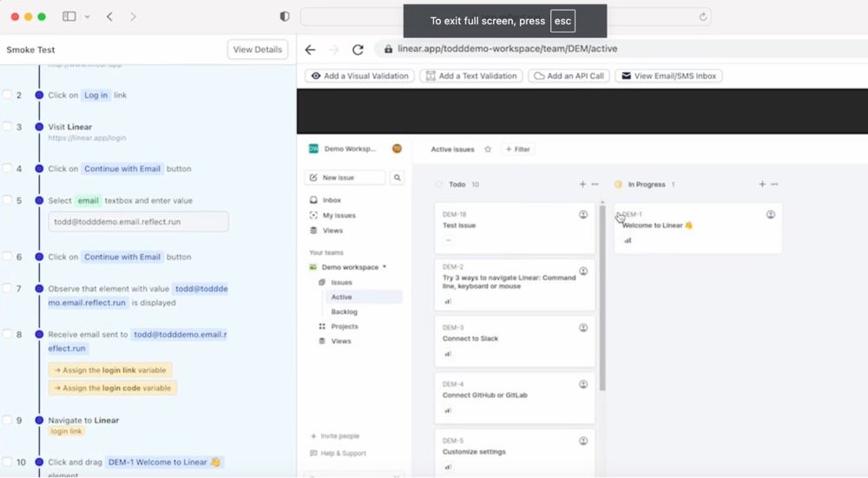Screen dimensions: 868x478
Task: Click Assign the login link variable
Action: point(110,370)
